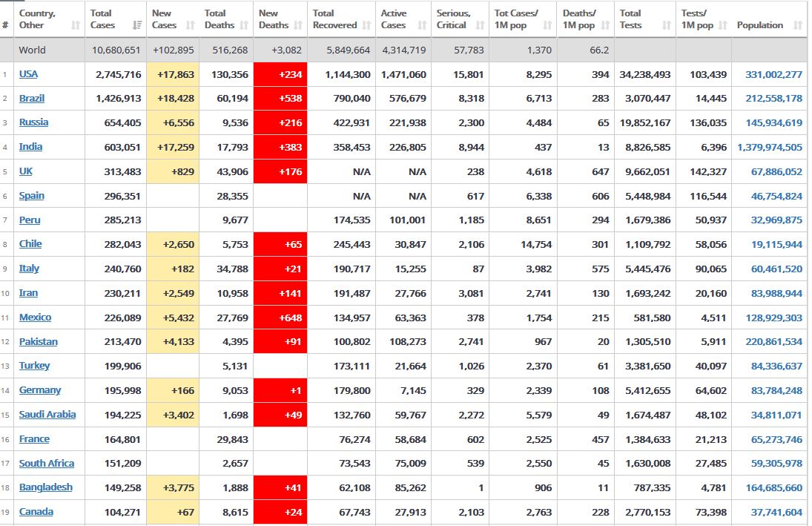812x526 pixels.
Task: Click Brazil's population link 212,558,178
Action: (773, 99)
